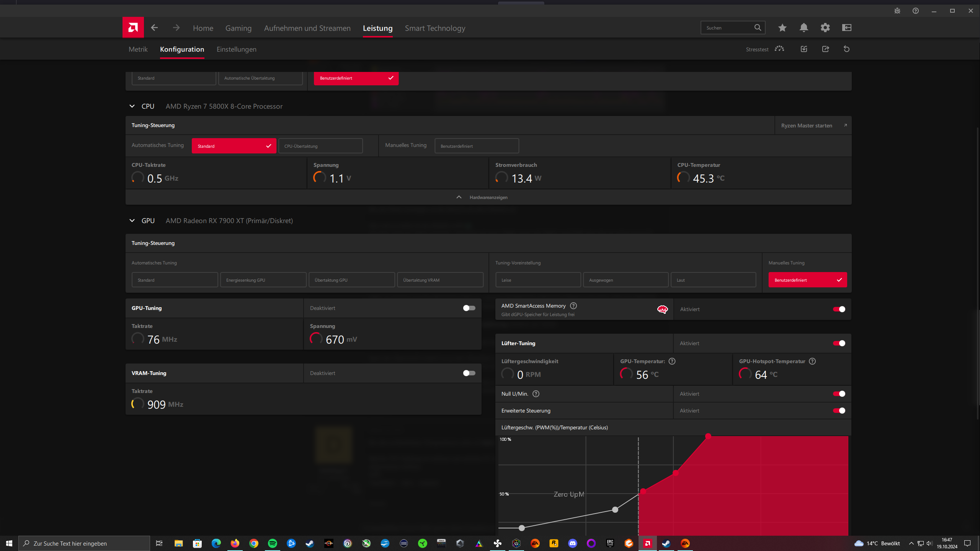Screen dimensions: 980x551
Task: Open settings gear icon in header
Action: [825, 28]
